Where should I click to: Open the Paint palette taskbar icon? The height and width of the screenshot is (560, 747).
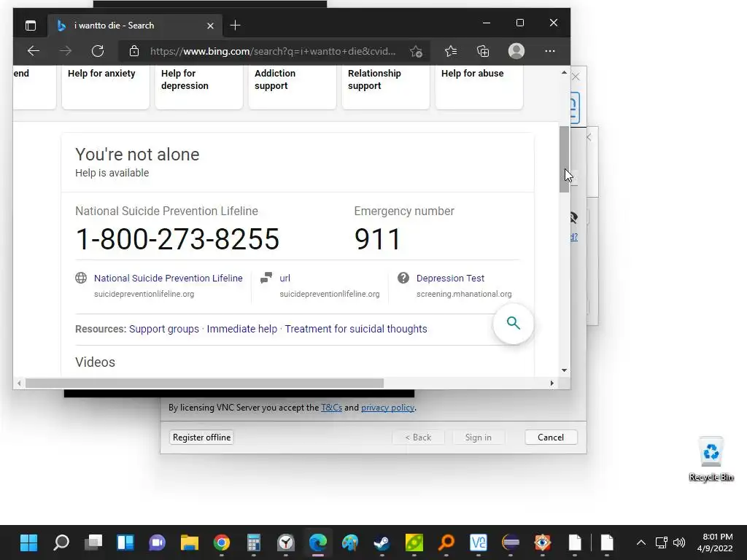pyautogui.click(x=349, y=542)
